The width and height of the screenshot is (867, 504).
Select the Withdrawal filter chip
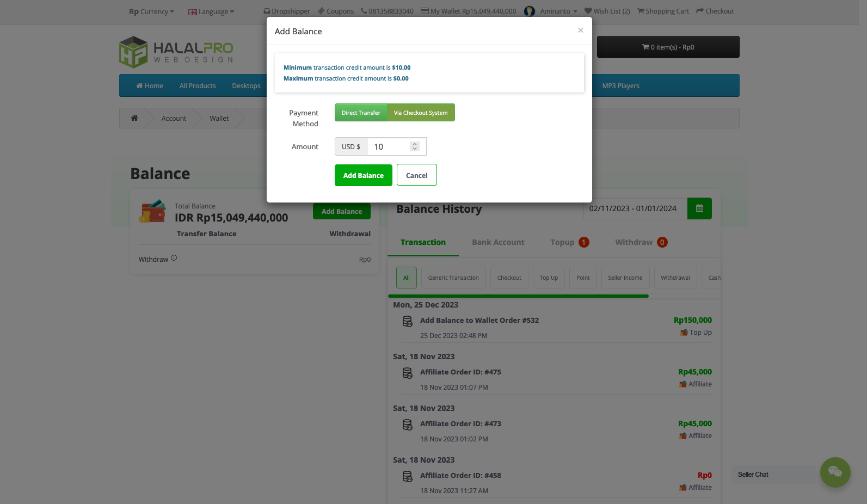[x=675, y=278]
